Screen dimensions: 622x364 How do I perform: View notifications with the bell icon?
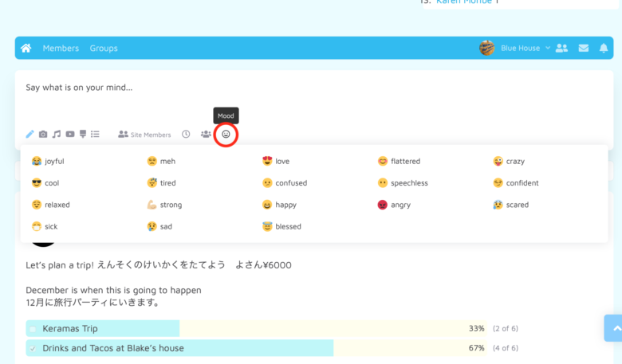click(x=604, y=49)
